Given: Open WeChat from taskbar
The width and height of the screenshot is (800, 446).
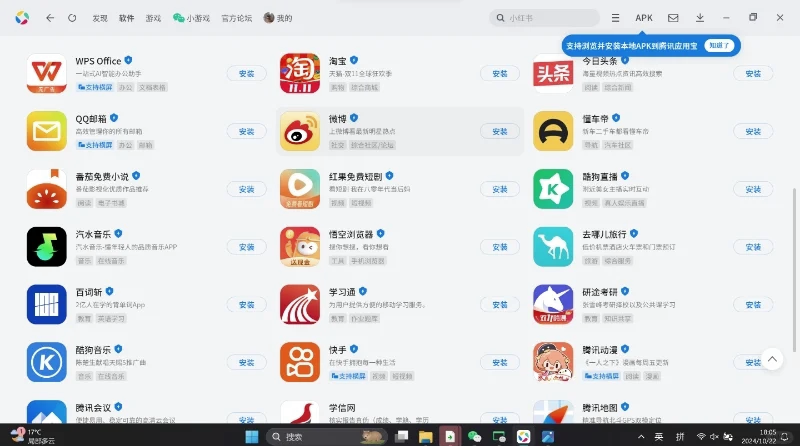Looking at the screenshot, I should tap(474, 437).
